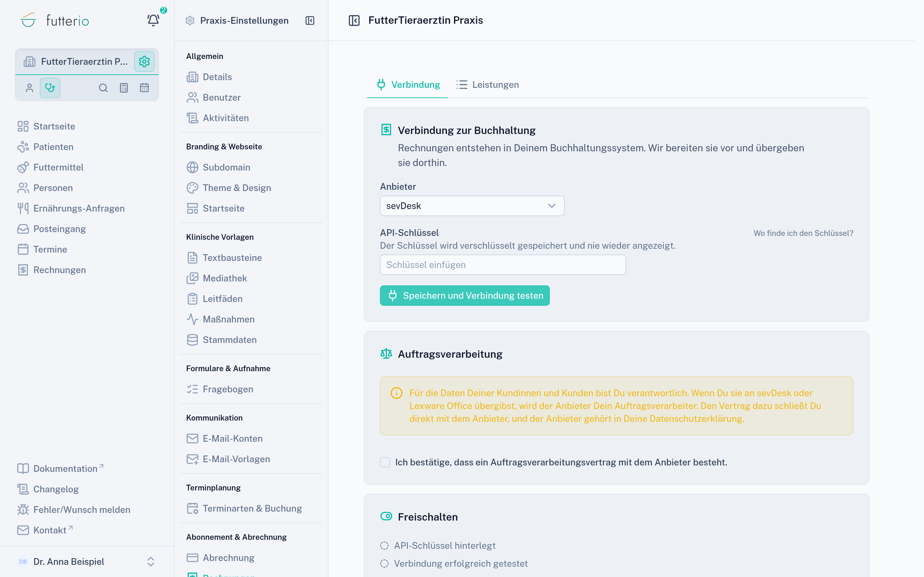Open the Anbieter dropdown showing sevDesk
Screen dimensions: 924x577
pyautogui.click(x=472, y=206)
